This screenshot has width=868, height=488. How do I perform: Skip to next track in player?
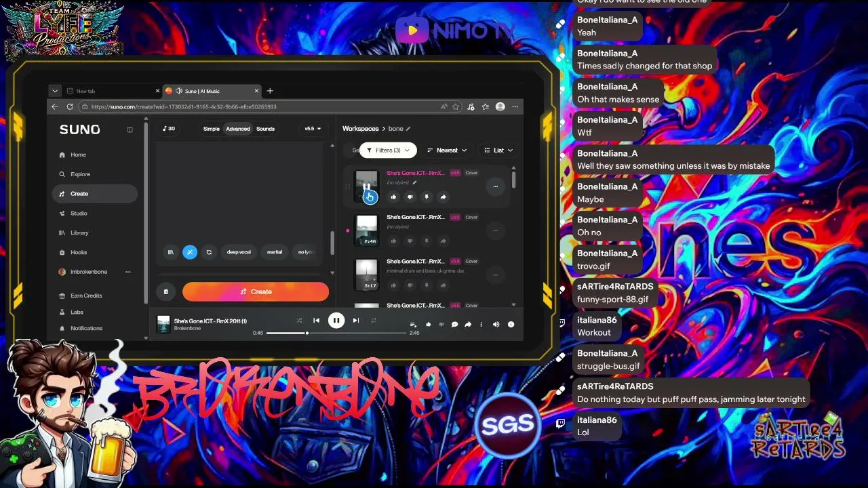[356, 321]
